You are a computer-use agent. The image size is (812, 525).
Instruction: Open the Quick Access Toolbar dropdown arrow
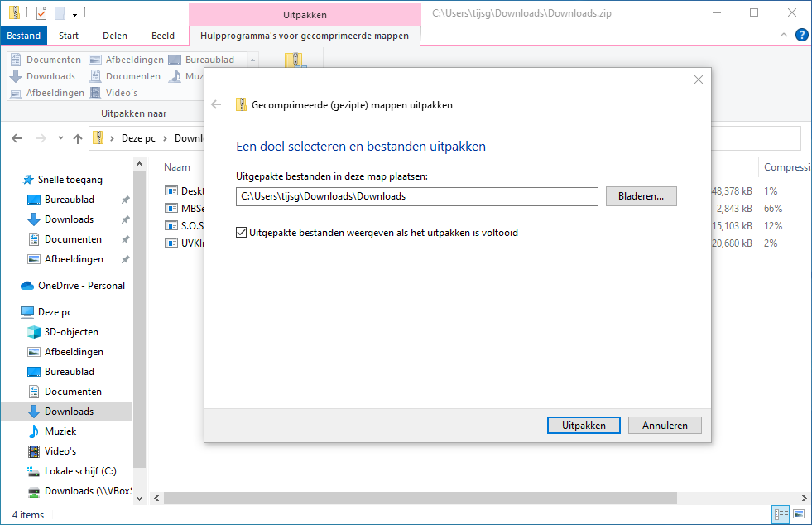(x=74, y=13)
